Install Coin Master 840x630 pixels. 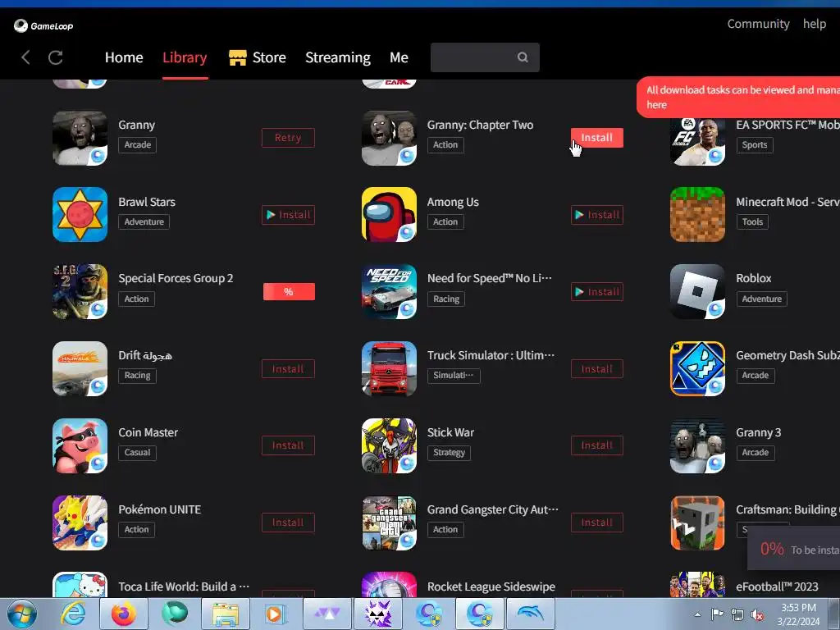288,445
